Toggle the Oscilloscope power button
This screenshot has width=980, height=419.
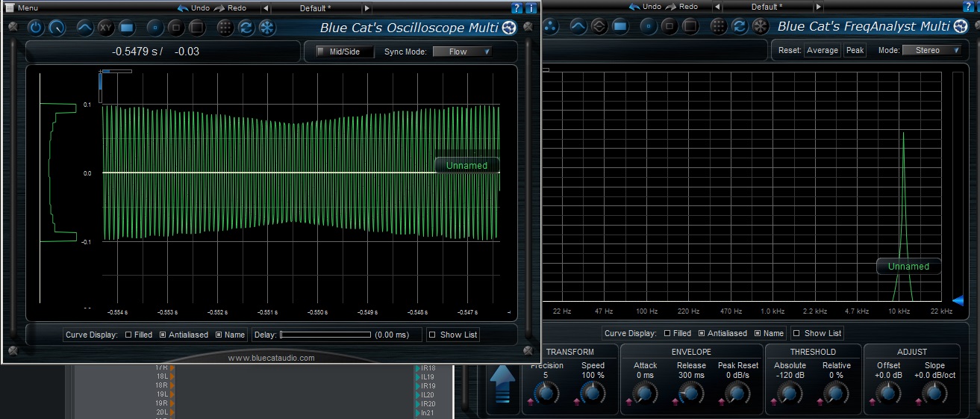36,28
